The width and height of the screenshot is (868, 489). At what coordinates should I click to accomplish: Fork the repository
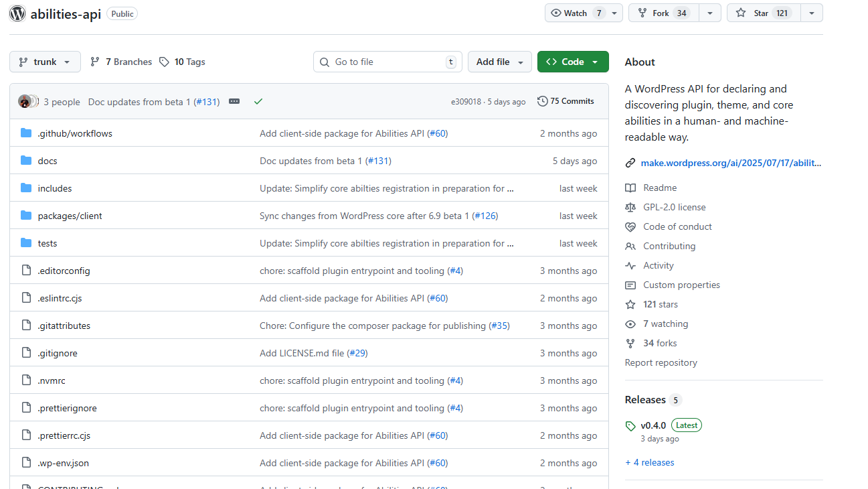click(x=663, y=13)
